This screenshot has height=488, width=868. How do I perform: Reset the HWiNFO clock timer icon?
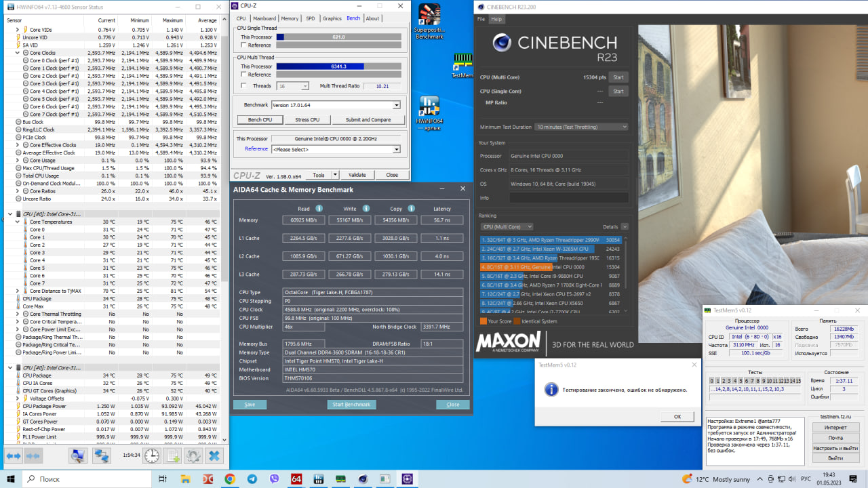(x=152, y=456)
